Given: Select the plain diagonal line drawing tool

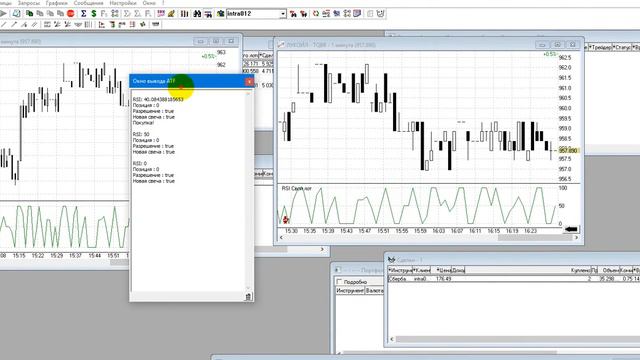Looking at the screenshot, I should point(4,24).
